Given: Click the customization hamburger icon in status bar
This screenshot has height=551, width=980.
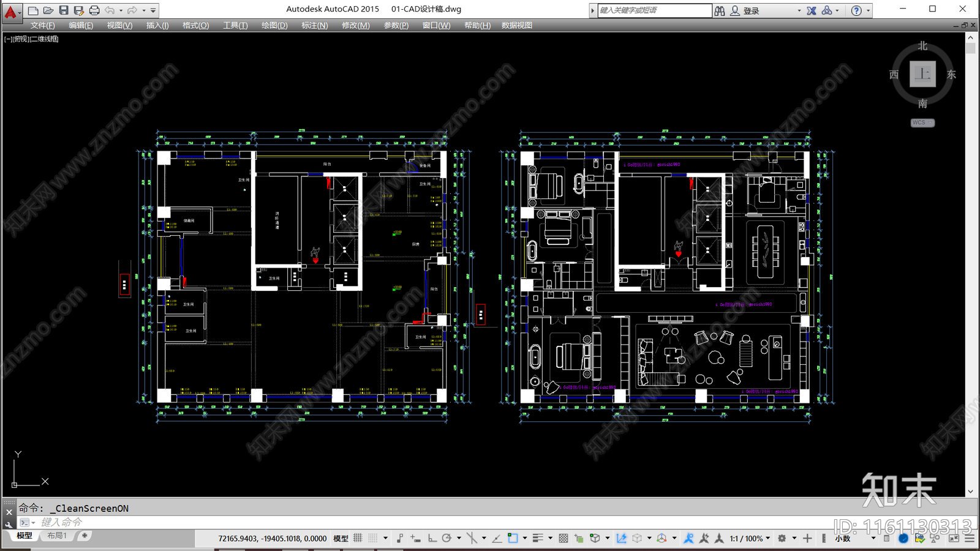Looking at the screenshot, I should click(x=970, y=538).
